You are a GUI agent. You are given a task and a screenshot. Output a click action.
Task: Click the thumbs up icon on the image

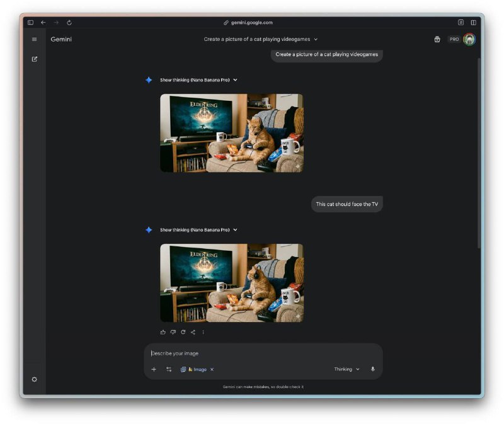tap(163, 332)
